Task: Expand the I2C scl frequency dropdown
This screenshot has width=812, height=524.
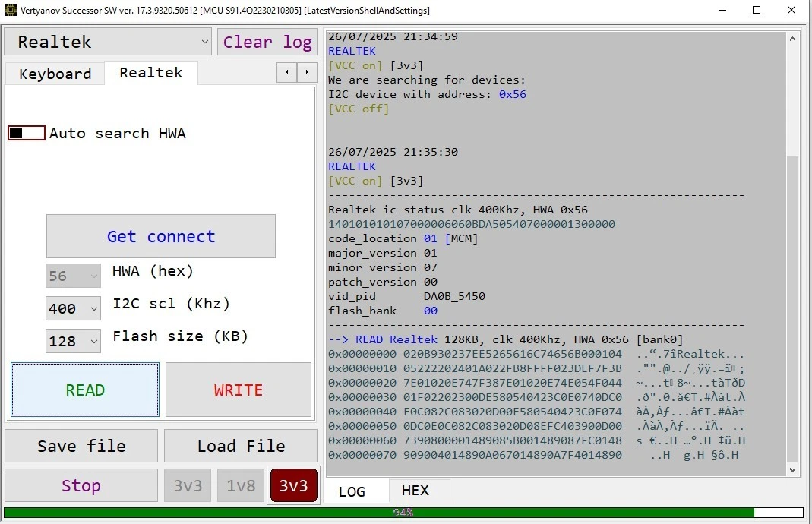Action: [73, 308]
